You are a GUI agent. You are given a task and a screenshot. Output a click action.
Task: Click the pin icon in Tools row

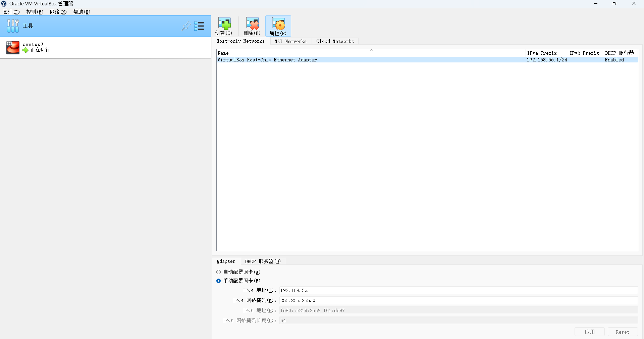pos(186,26)
